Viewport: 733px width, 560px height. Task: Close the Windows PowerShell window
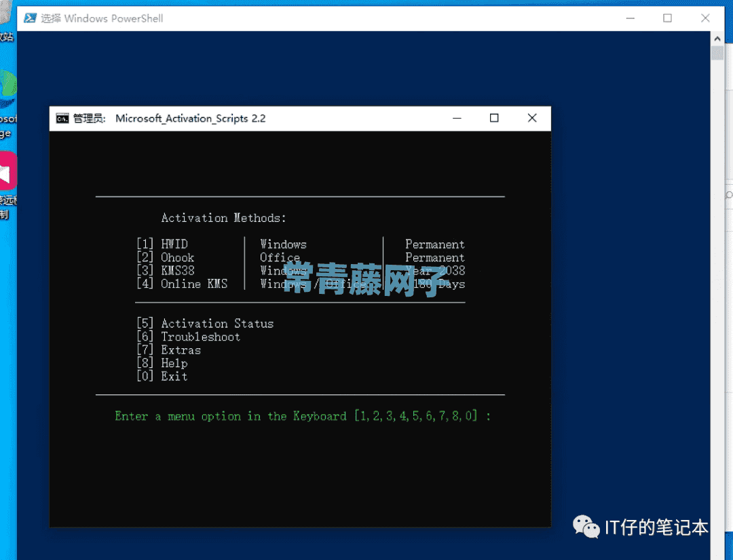(x=705, y=18)
